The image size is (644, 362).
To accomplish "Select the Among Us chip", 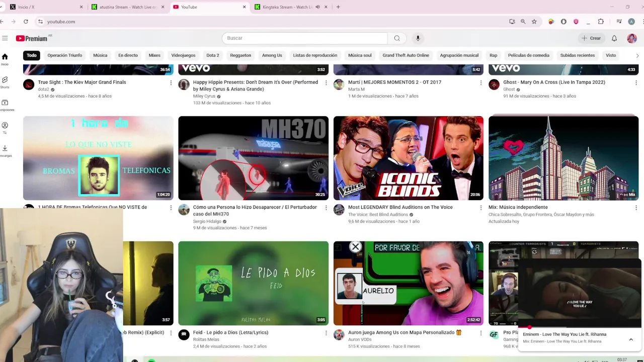I will [x=272, y=55].
